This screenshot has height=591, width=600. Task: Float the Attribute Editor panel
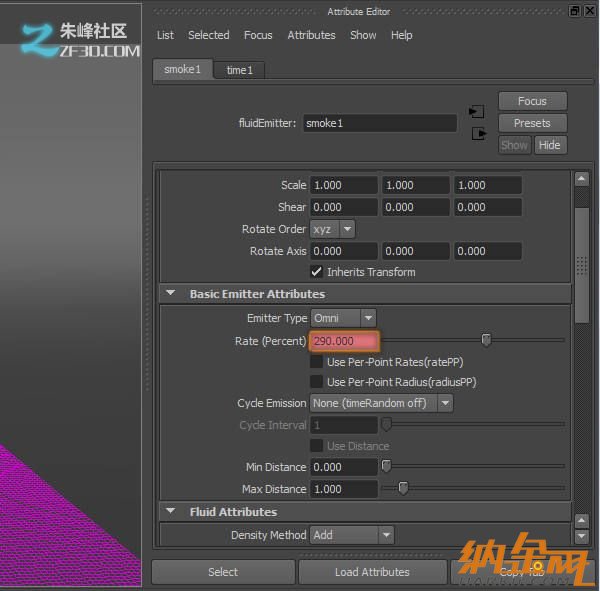coord(574,11)
